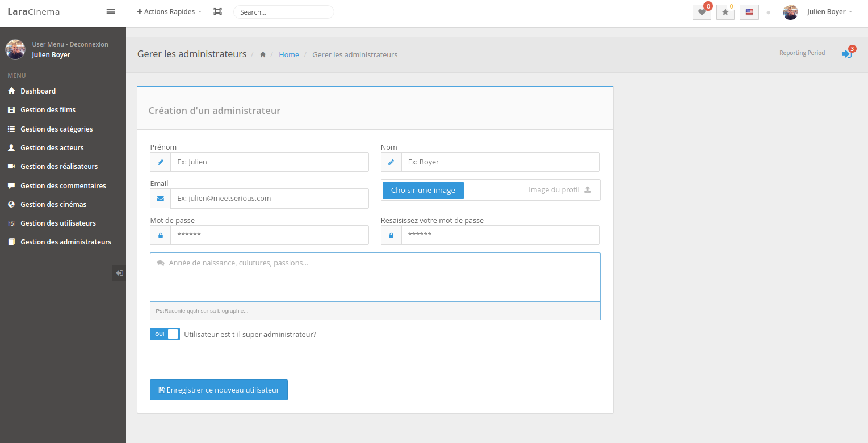Image resolution: width=868 pixels, height=443 pixels.
Task: Focus the Email input field
Action: tap(270, 199)
